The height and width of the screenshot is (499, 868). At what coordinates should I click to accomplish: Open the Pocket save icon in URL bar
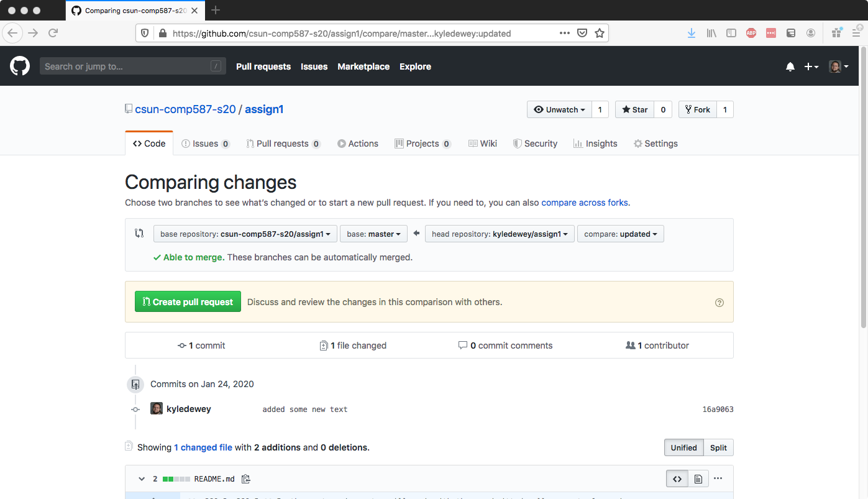tap(582, 33)
